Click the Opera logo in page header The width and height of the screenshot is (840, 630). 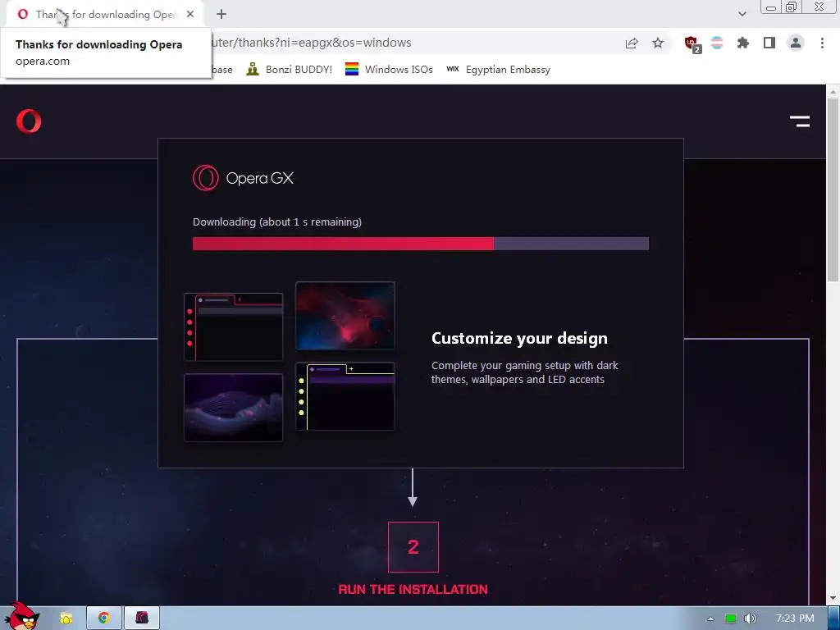(29, 121)
